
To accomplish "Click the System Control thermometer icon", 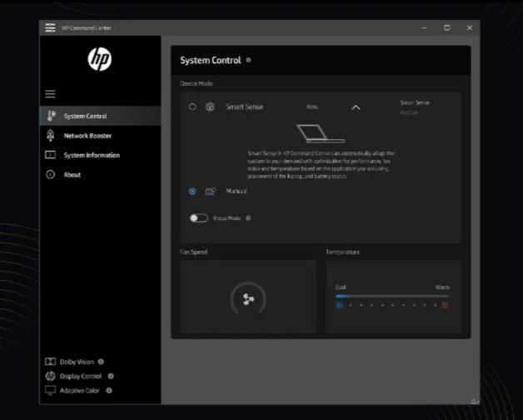I will (x=51, y=116).
